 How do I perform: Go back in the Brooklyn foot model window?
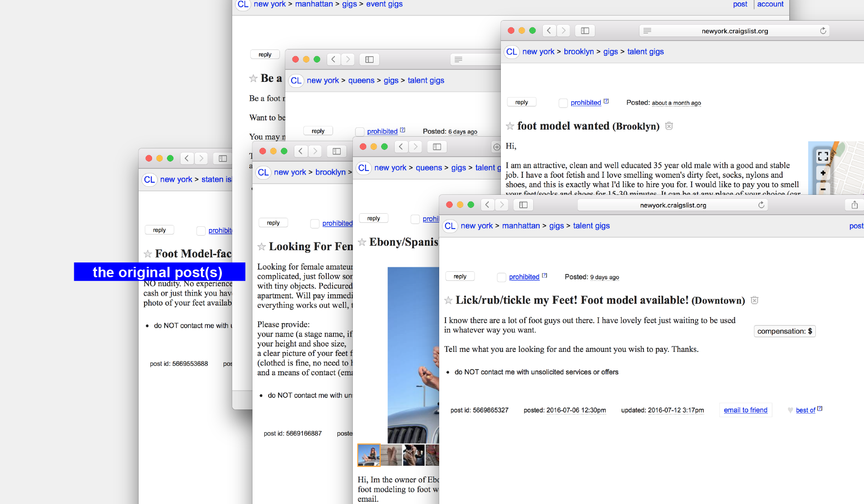tap(549, 31)
